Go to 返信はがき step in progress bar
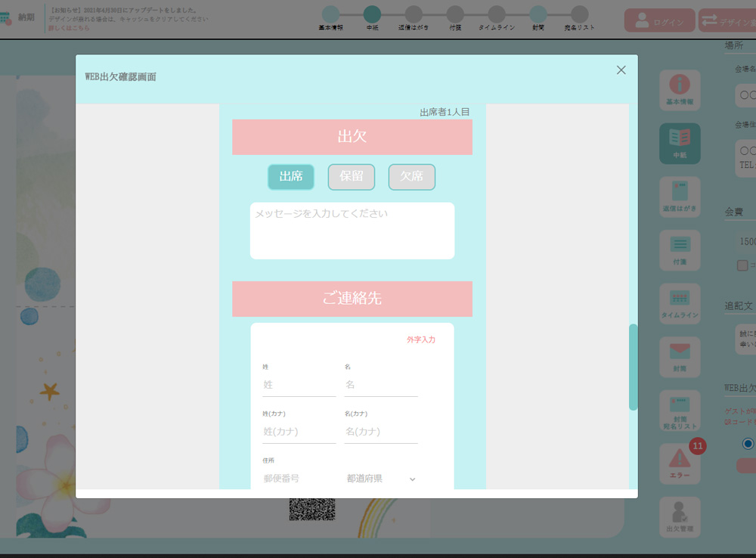This screenshot has width=756, height=558. 414,14
